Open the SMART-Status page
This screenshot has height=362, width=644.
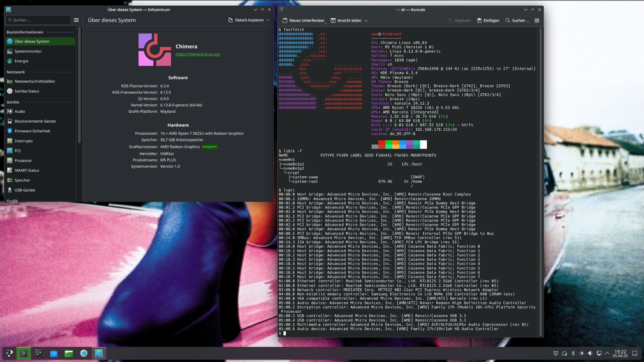click(x=40, y=170)
